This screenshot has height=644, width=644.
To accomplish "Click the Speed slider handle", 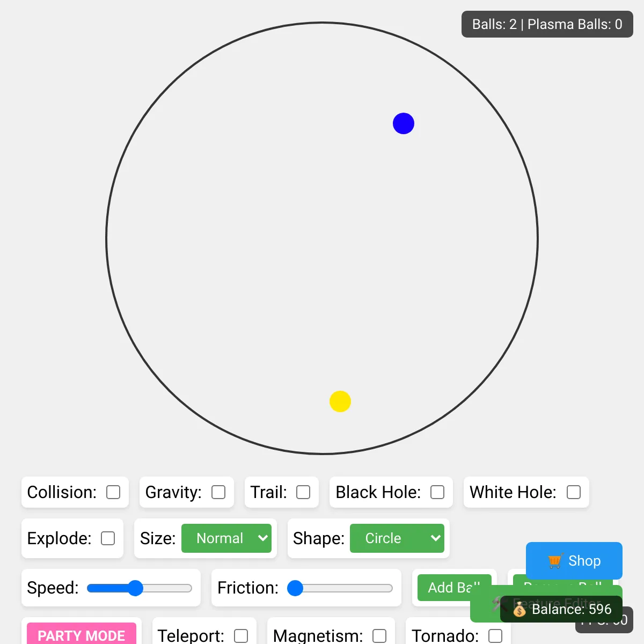I will 135,588.
